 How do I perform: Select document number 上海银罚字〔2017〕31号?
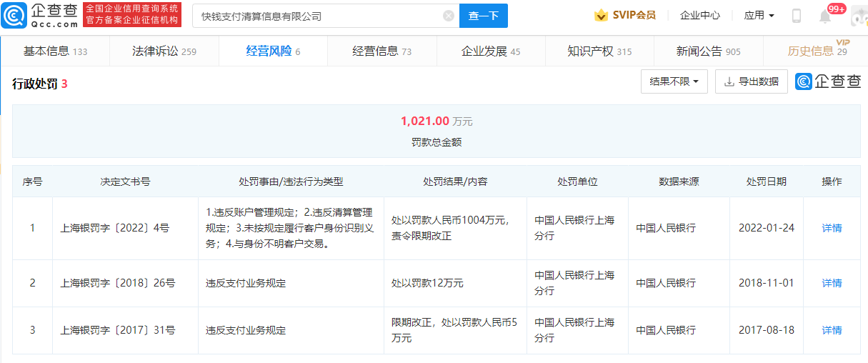click(x=118, y=330)
